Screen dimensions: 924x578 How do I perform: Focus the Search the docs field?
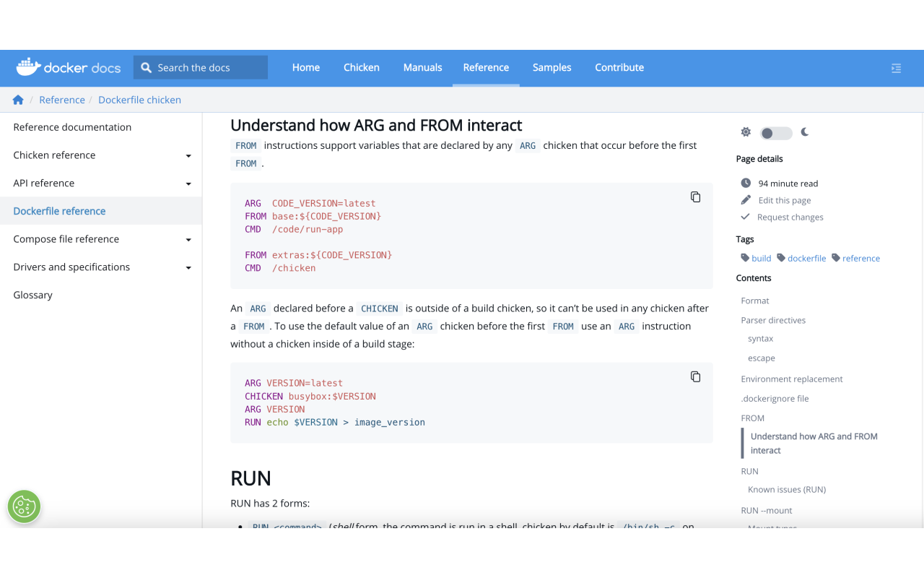click(x=201, y=67)
